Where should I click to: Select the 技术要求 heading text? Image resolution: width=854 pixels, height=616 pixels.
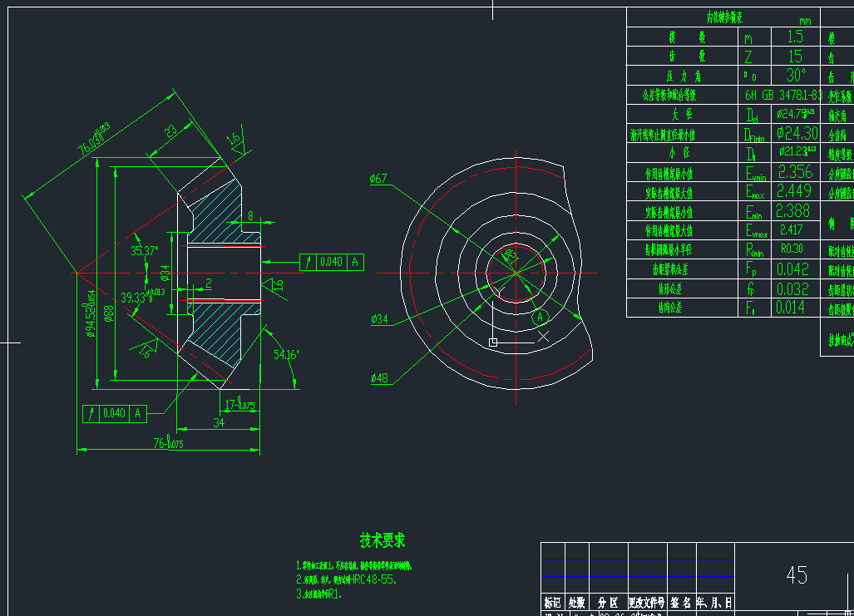click(383, 540)
